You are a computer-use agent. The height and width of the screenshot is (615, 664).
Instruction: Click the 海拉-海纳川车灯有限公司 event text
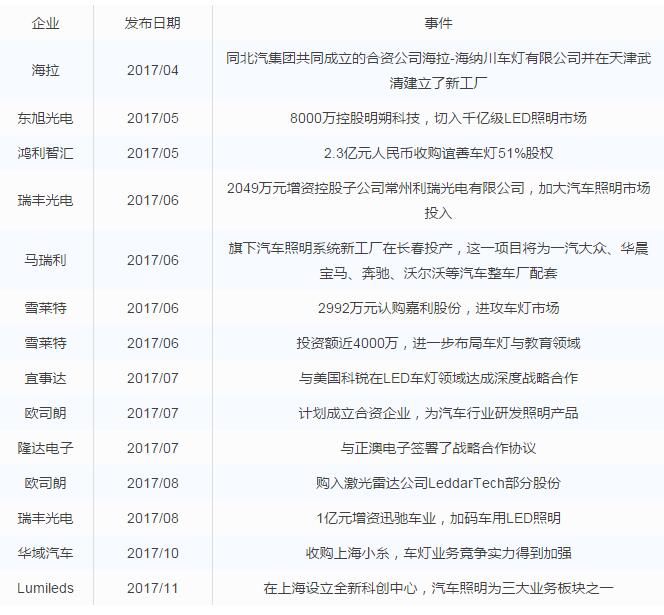tap(438, 70)
